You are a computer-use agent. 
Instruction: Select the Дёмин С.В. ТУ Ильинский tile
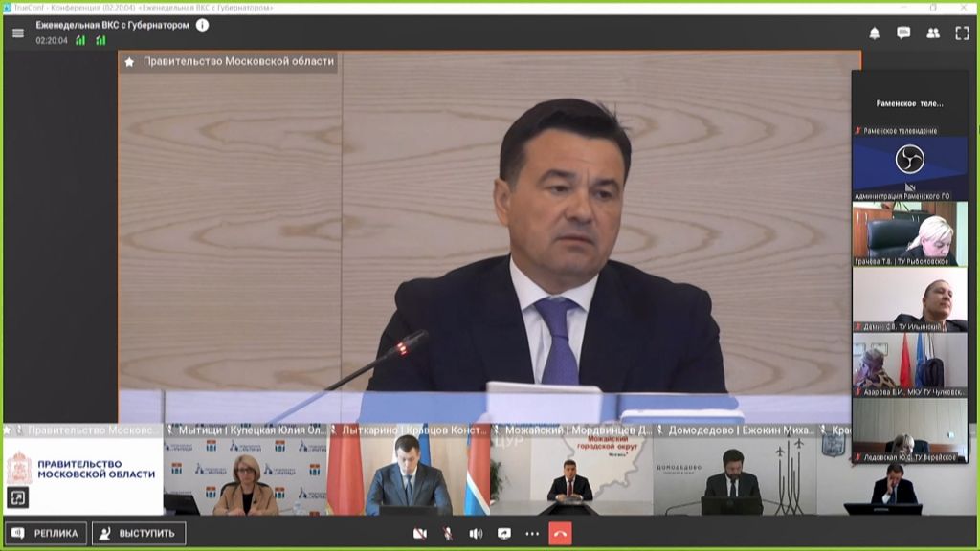(910, 299)
